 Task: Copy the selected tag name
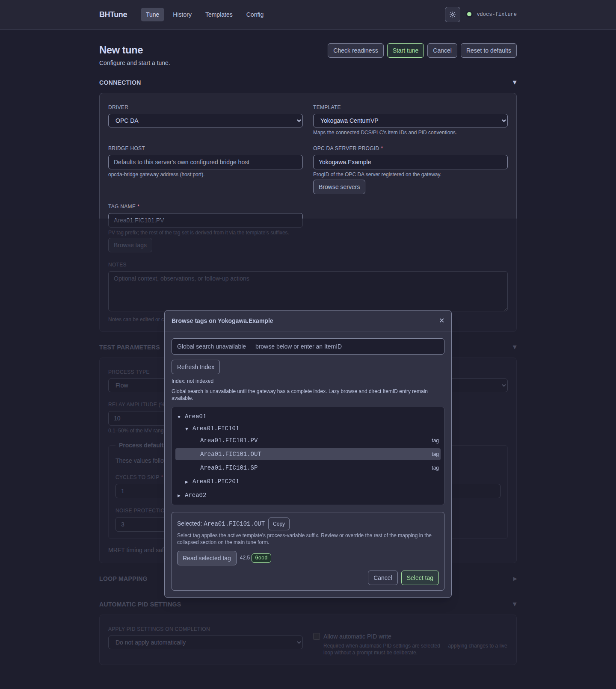[x=279, y=524]
